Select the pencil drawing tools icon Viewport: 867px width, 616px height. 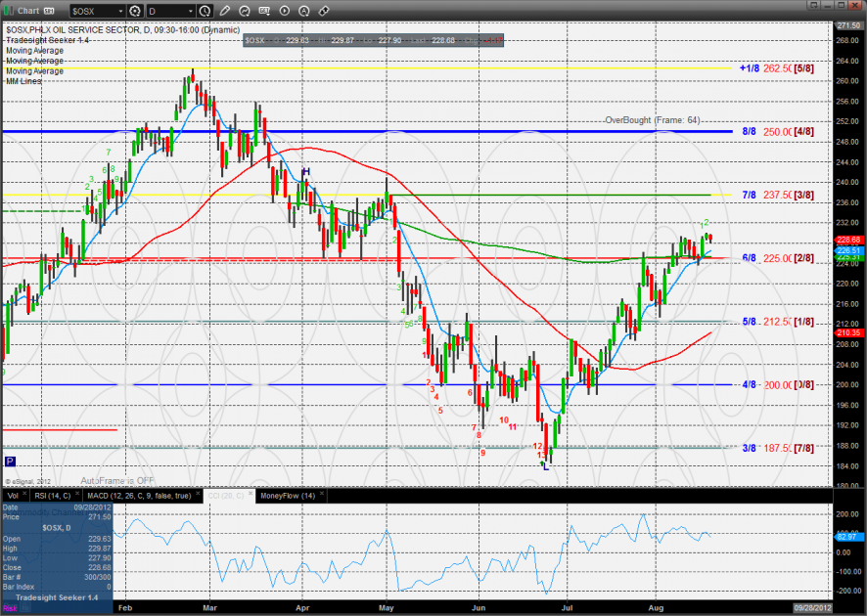[x=224, y=11]
